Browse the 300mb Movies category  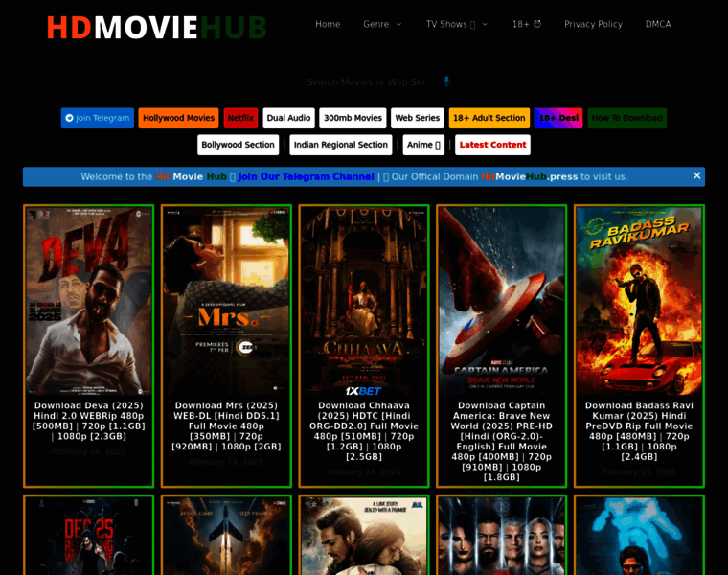353,118
